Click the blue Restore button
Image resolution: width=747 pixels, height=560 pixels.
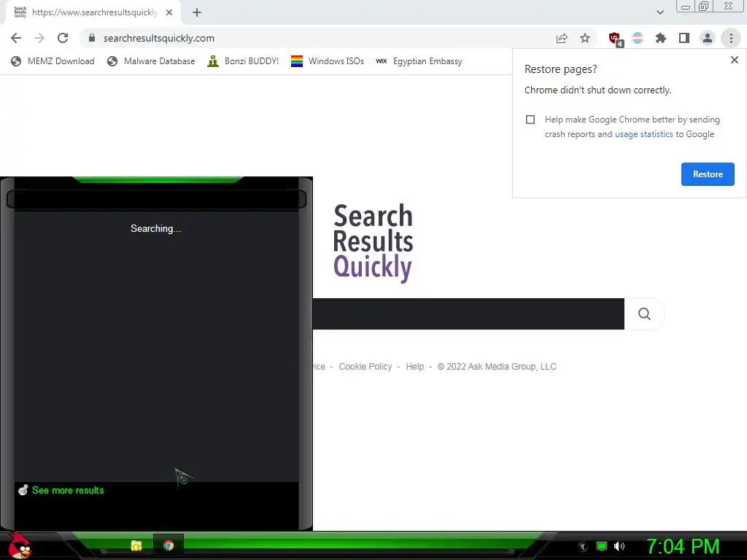click(x=708, y=174)
